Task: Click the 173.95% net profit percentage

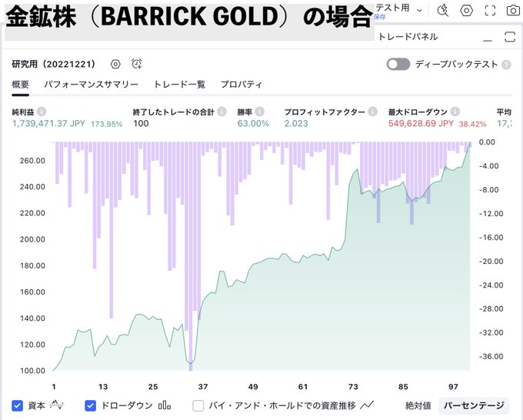Action: (107, 124)
